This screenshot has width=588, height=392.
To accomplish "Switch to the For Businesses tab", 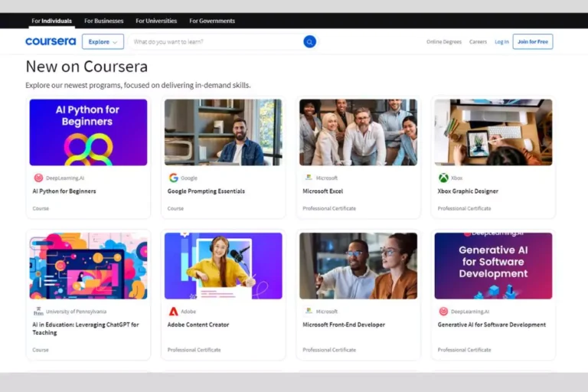I will 104,21.
